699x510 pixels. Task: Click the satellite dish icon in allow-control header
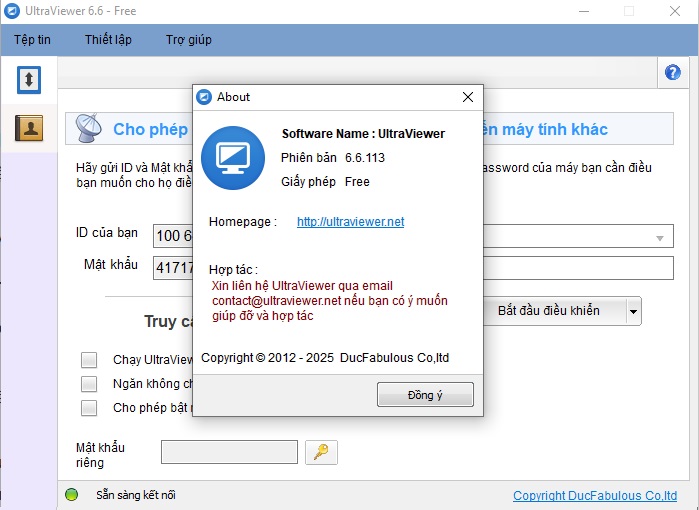click(x=88, y=128)
